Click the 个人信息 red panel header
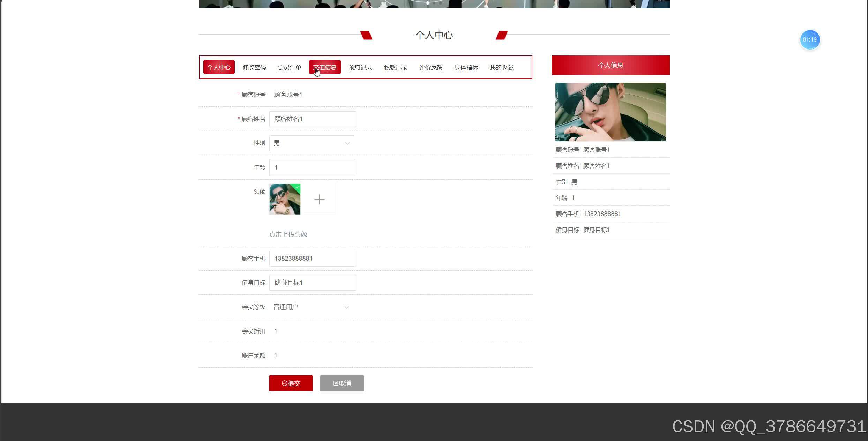The height and width of the screenshot is (441, 868). point(610,65)
